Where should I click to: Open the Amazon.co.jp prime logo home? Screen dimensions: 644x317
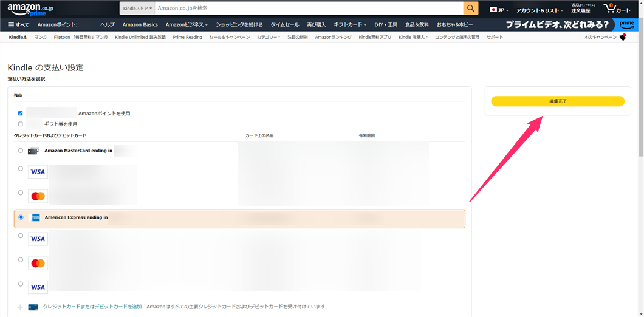click(30, 9)
